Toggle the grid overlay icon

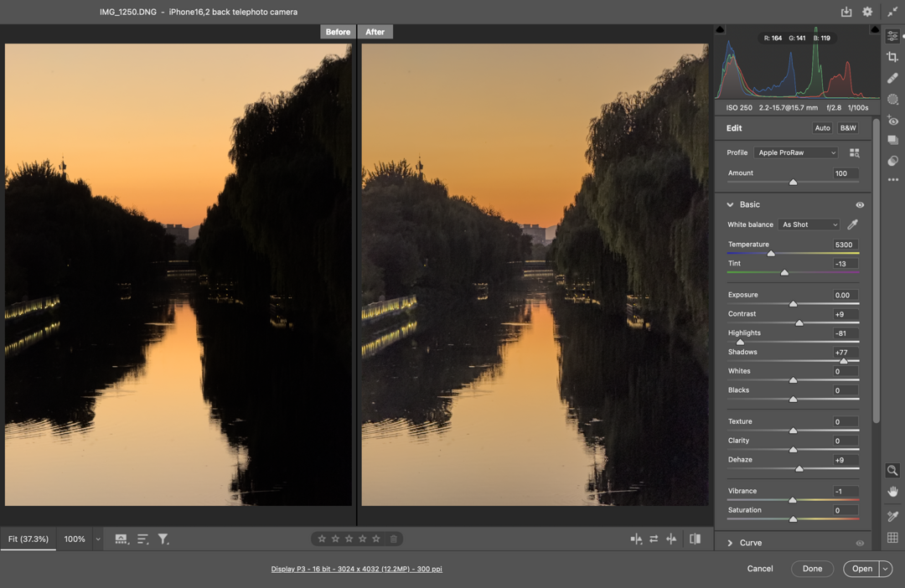point(892,538)
